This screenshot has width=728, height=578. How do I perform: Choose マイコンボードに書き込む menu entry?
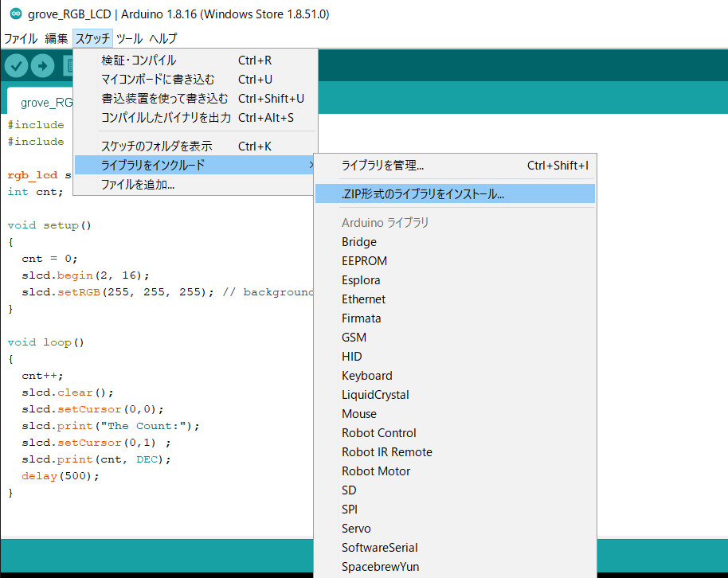tap(159, 80)
